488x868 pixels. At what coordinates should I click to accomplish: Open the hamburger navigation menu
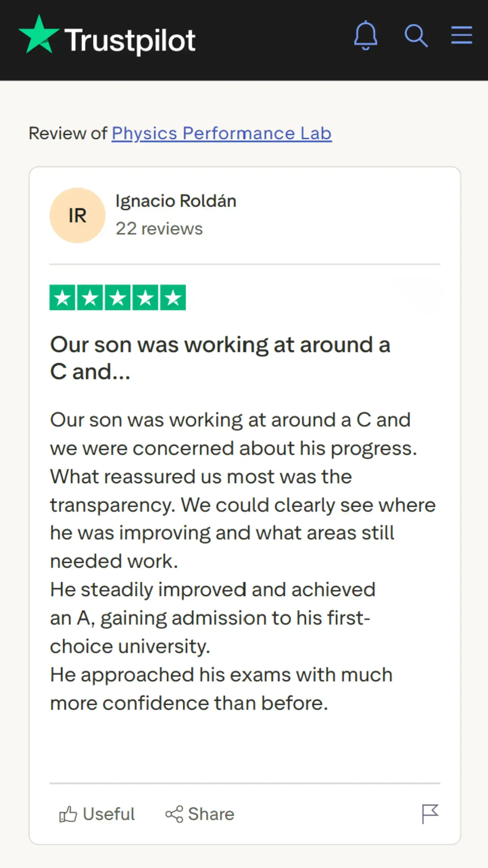[461, 35]
